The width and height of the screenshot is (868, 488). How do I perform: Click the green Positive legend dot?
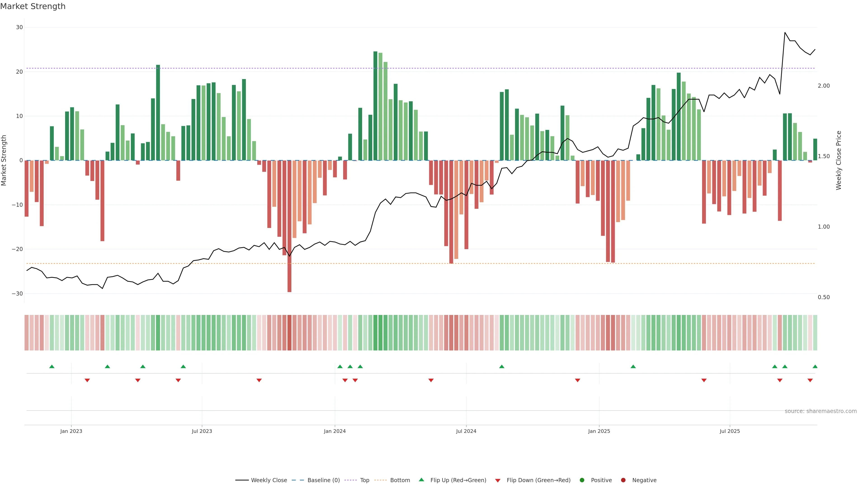[x=582, y=480]
